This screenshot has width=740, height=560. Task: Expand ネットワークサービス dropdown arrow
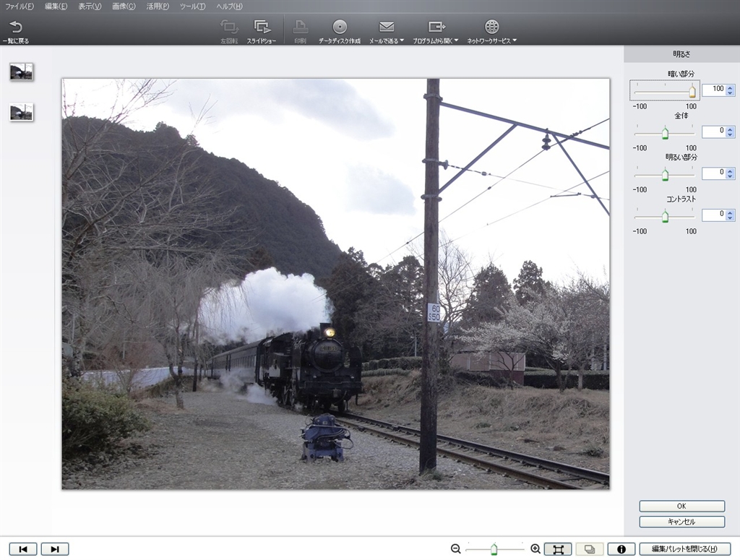click(515, 40)
